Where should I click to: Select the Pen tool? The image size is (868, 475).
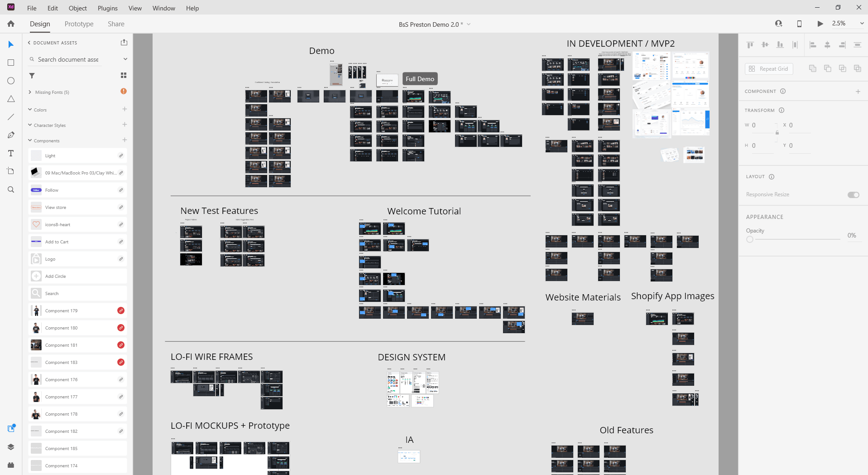pos(11,135)
